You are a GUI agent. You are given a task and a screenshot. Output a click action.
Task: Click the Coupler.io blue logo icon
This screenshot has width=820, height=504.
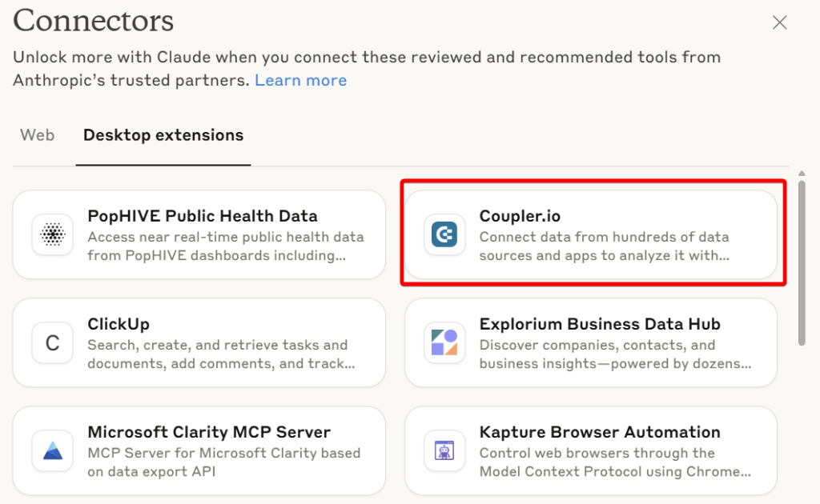point(444,234)
